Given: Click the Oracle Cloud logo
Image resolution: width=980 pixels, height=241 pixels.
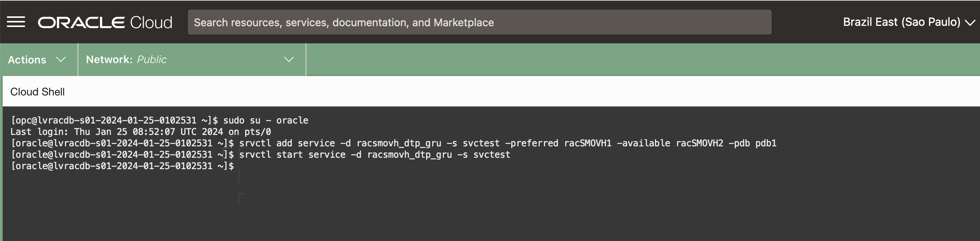Looking at the screenshot, I should [105, 22].
